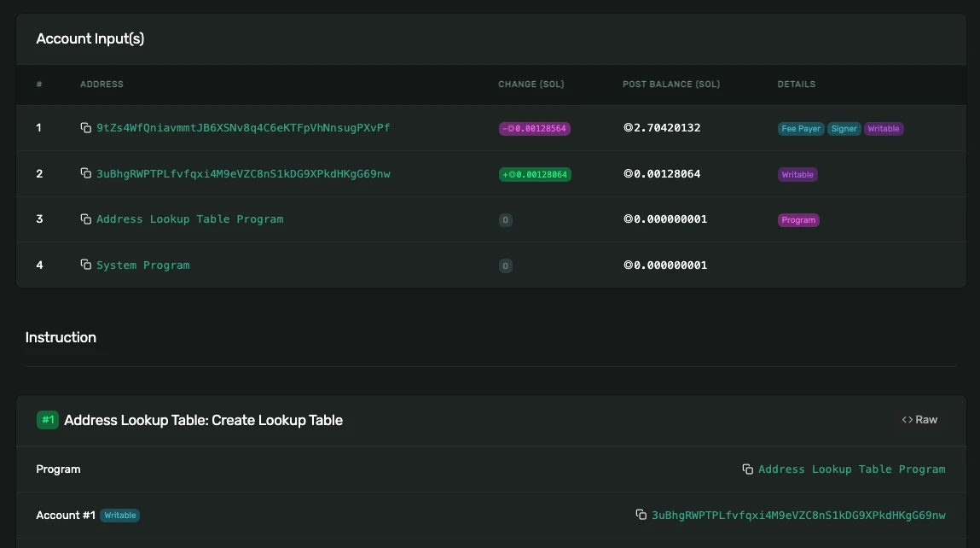The height and width of the screenshot is (548, 980).
Task: Toggle Raw instruction view
Action: (x=919, y=420)
